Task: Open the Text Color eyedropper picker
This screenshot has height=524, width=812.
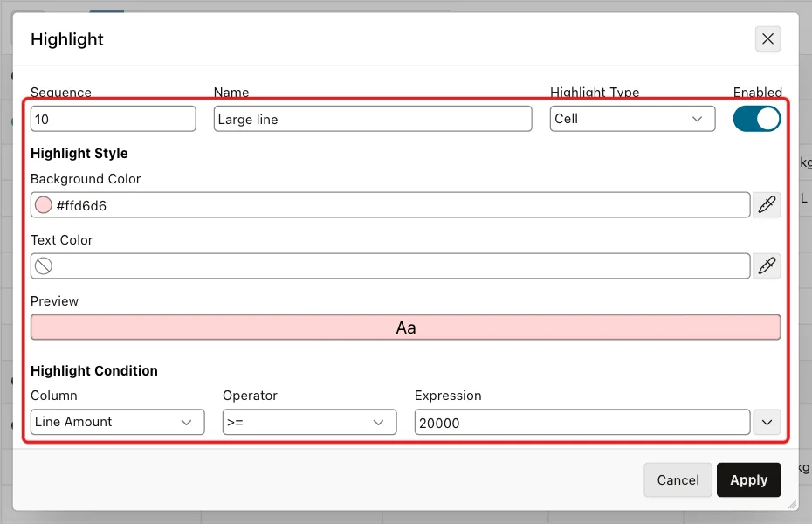Action: (x=767, y=265)
